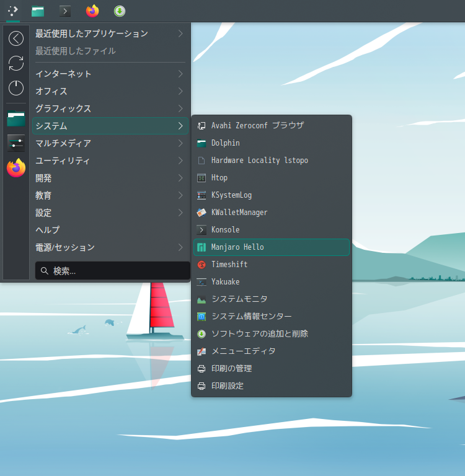This screenshot has width=465, height=476.
Task: Click the インターネット category label
Action: pos(63,74)
